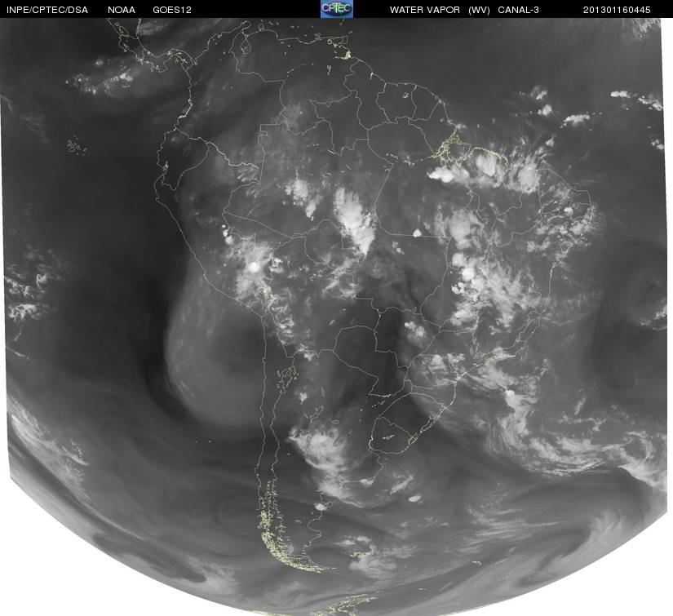Click the GOES12 satellite label

pos(172,10)
